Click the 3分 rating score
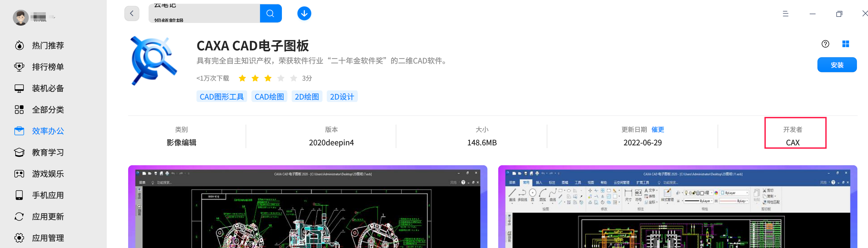The image size is (868, 248). coord(307,78)
